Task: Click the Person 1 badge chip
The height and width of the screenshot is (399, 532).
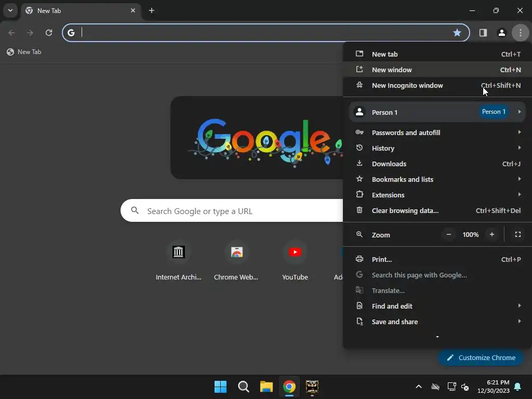Action: coord(494,112)
